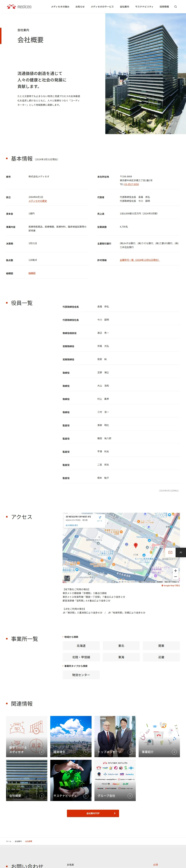This screenshot has height=868, width=186.
Task: Select the 関東 region button
Action: point(161,646)
